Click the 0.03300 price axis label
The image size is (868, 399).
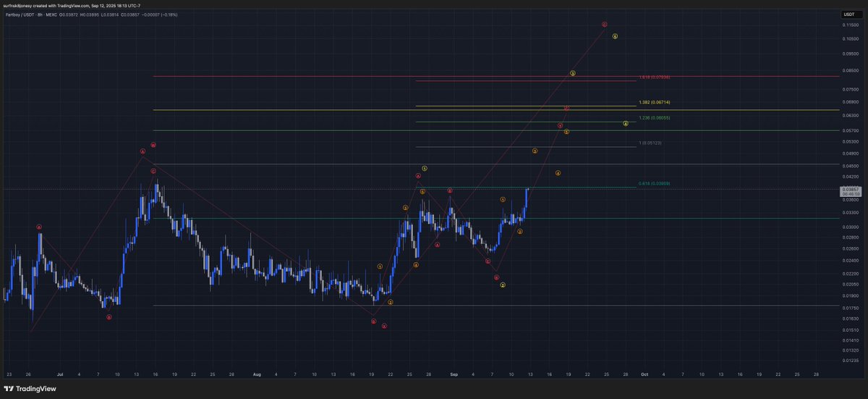pos(849,214)
